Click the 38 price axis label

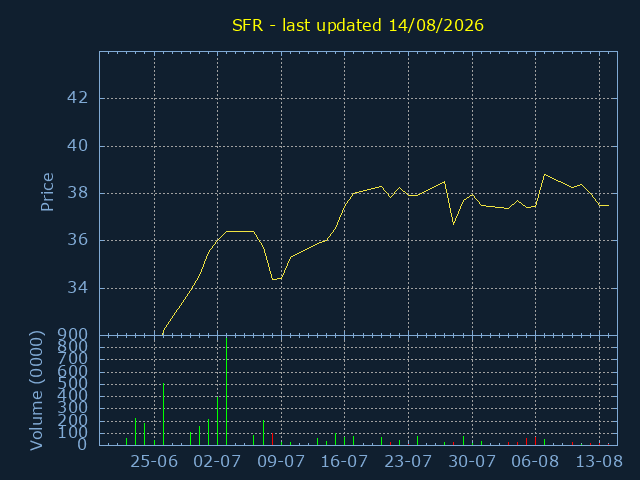78,193
